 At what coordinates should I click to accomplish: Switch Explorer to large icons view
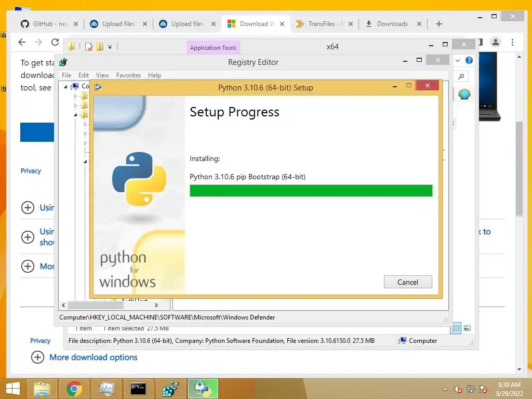(467, 328)
